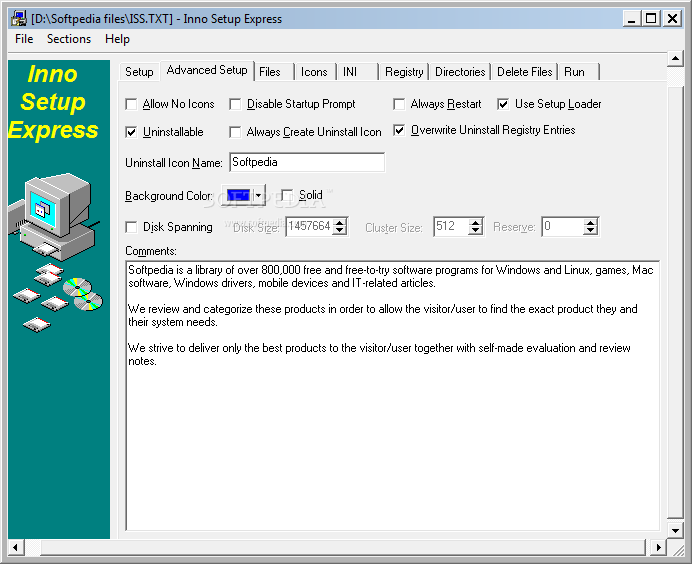Check Always Create Uninstall Icon
The image size is (692, 564).
point(235,132)
